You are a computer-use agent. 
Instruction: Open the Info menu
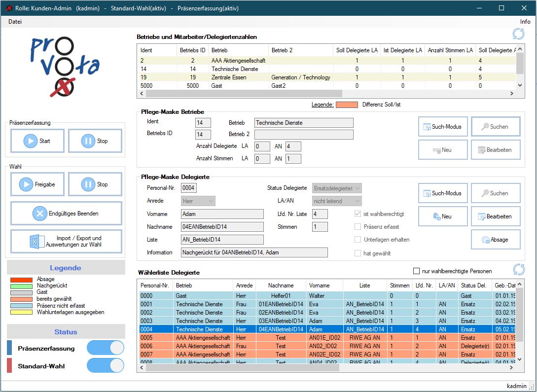(525, 22)
